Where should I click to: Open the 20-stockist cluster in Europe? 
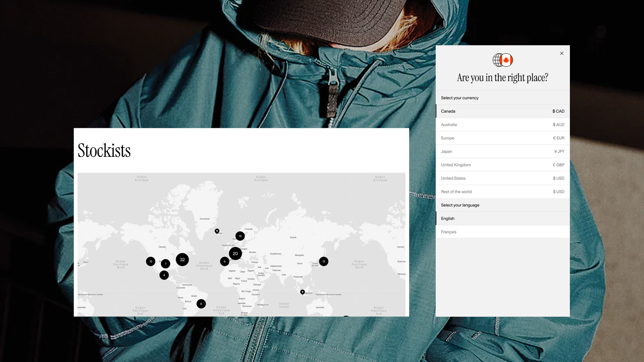(x=235, y=253)
